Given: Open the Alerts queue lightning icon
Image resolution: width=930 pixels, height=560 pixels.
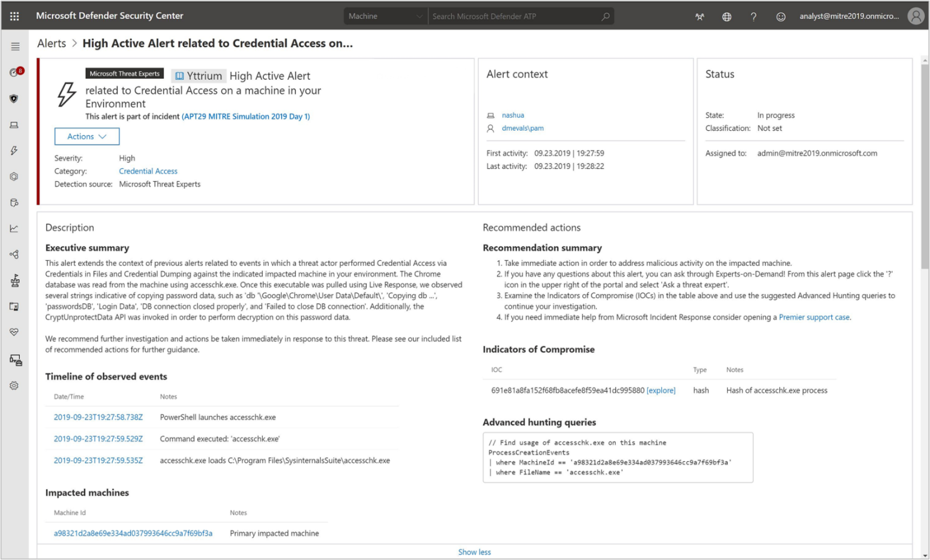Looking at the screenshot, I should [x=14, y=151].
